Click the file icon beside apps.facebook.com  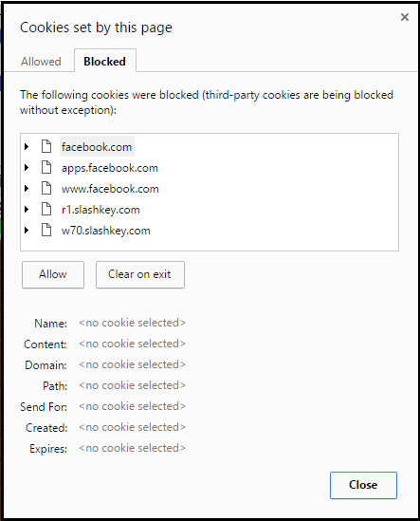pyautogui.click(x=46, y=167)
